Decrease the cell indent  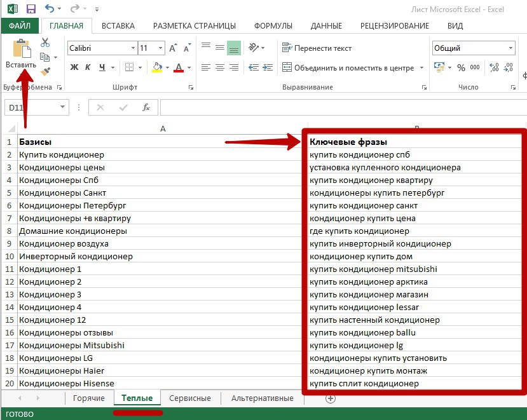pyautogui.click(x=254, y=67)
